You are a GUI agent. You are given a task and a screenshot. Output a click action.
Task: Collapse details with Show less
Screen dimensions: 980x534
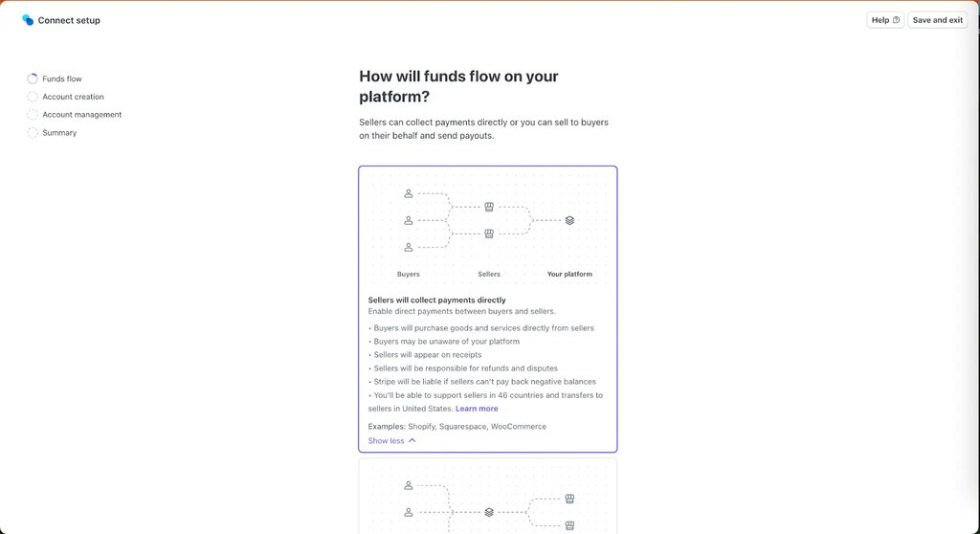[x=386, y=441]
